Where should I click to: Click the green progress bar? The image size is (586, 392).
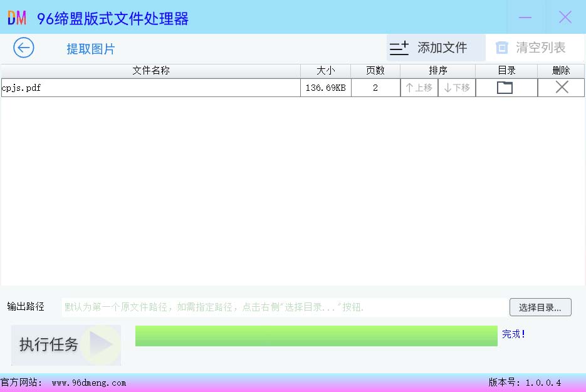(x=316, y=336)
